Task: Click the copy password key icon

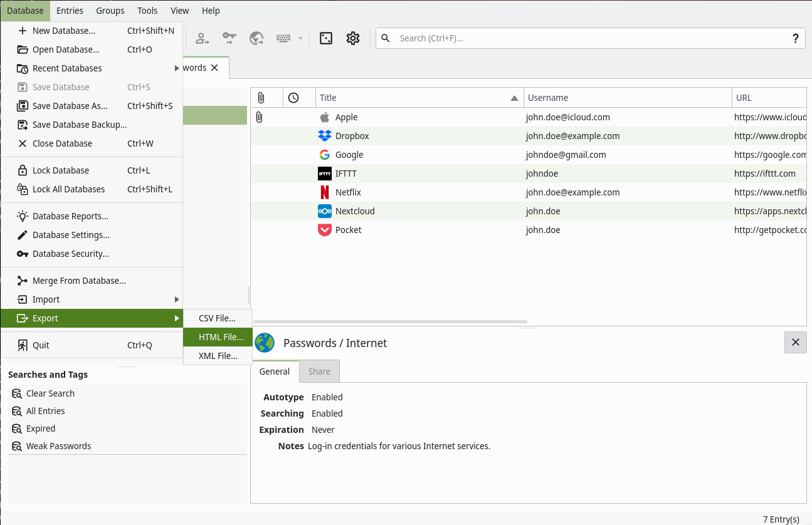Action: (x=229, y=38)
